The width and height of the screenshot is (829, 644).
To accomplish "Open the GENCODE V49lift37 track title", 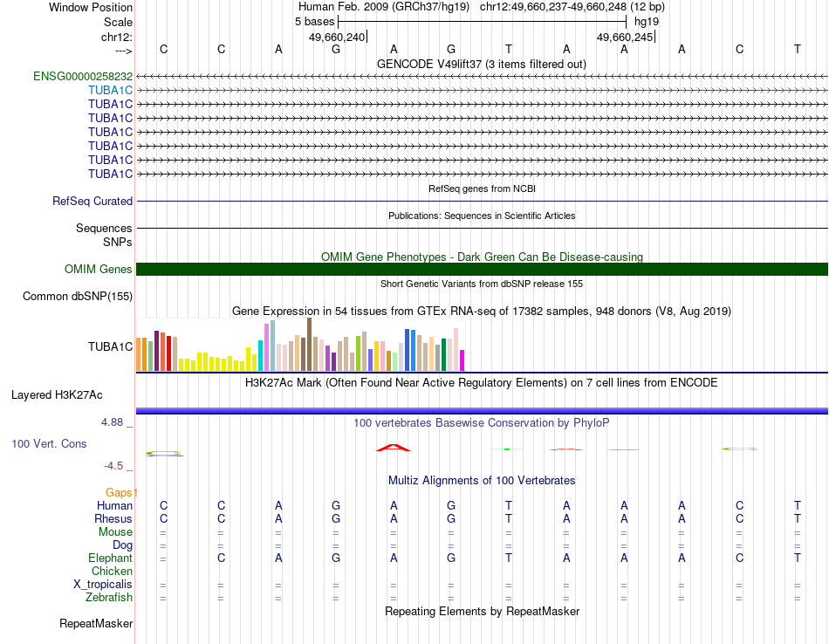I will (482, 64).
